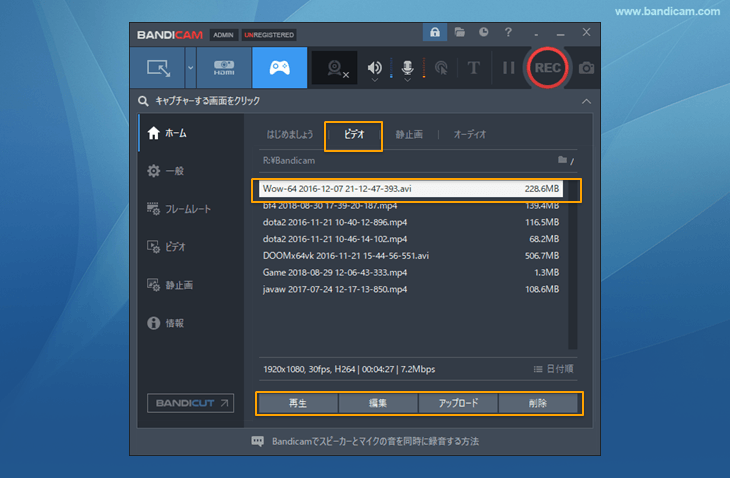Open the scheduled recording clock icon
The width and height of the screenshot is (730, 478).
pyautogui.click(x=483, y=33)
